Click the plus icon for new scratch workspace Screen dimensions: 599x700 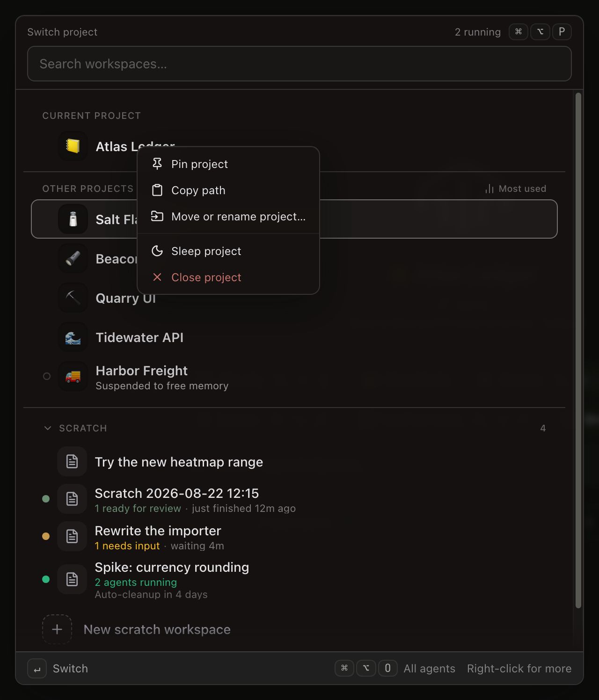(x=57, y=629)
